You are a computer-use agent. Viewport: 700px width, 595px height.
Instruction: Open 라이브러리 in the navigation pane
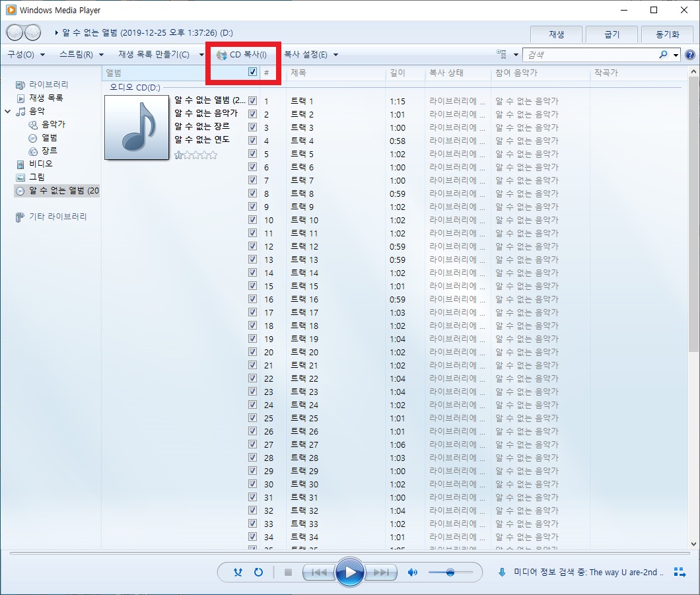point(48,85)
